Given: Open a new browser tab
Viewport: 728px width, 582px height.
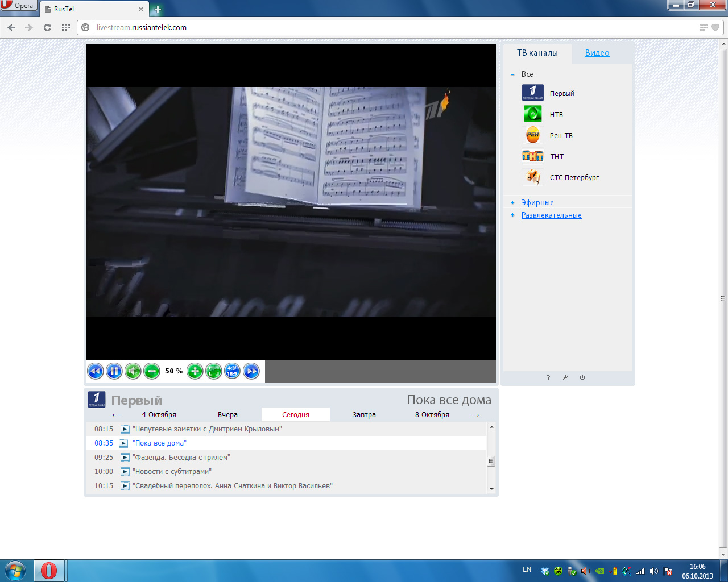Looking at the screenshot, I should (x=158, y=9).
